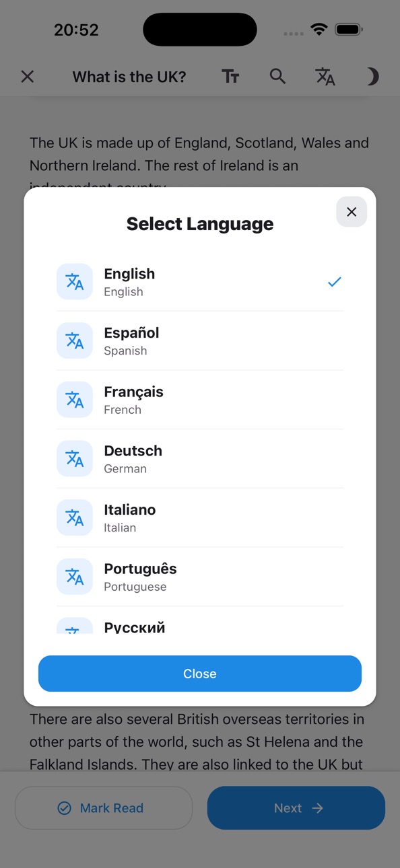Viewport: 400px width, 868px height.
Task: Choose Italiano as the language
Action: [200, 517]
